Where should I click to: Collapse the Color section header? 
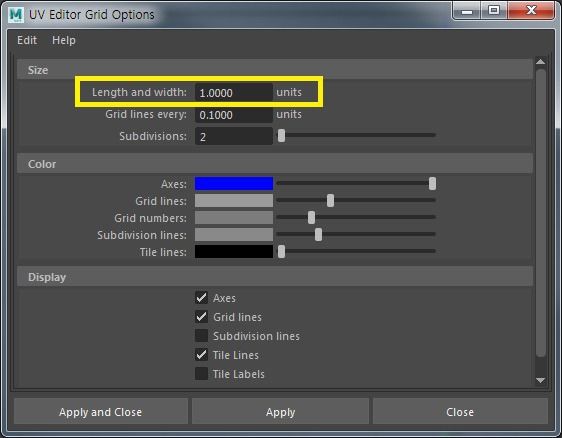[x=275, y=164]
